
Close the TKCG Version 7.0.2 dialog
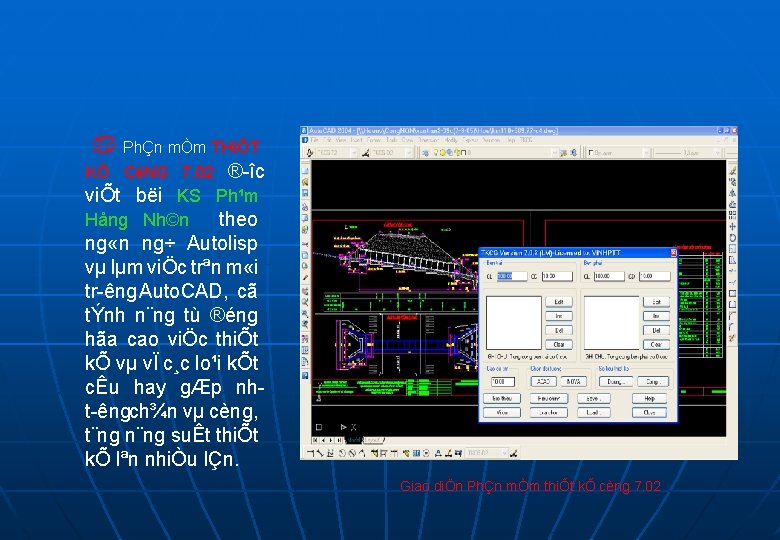673,253
